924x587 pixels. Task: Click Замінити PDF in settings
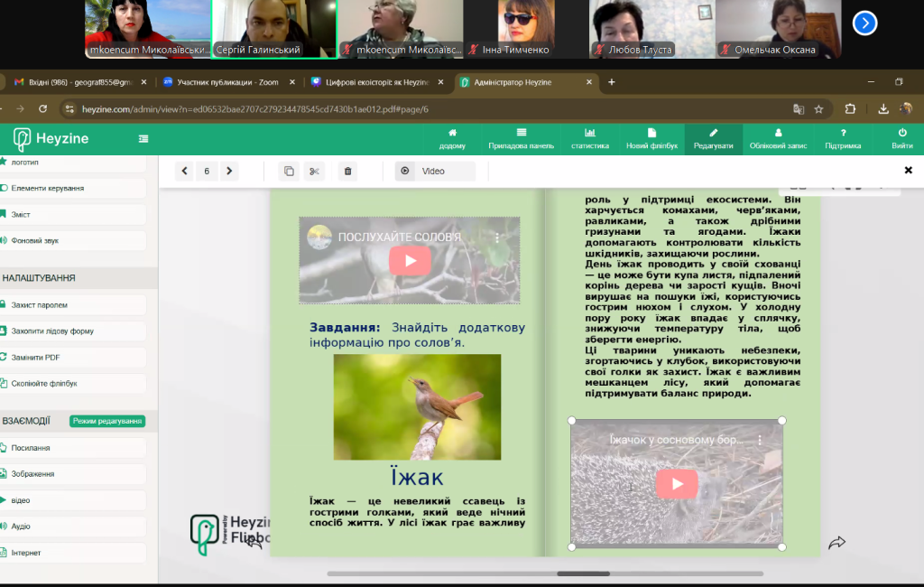tap(35, 357)
